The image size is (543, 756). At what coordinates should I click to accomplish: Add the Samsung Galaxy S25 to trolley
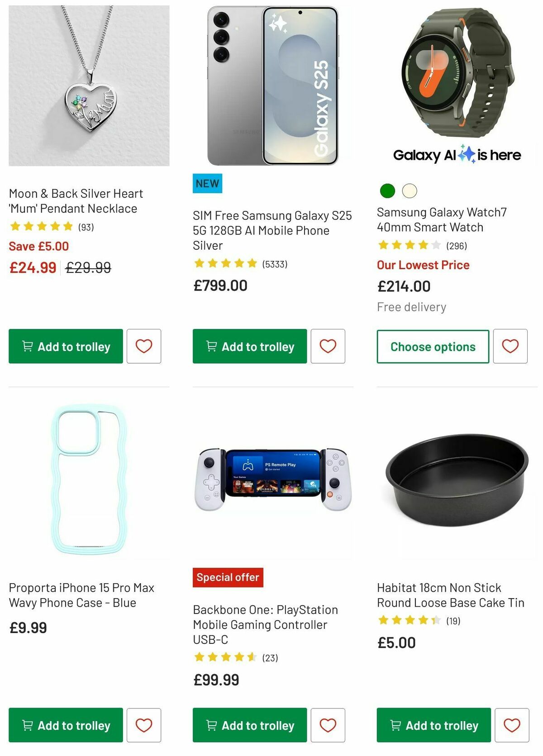(249, 346)
